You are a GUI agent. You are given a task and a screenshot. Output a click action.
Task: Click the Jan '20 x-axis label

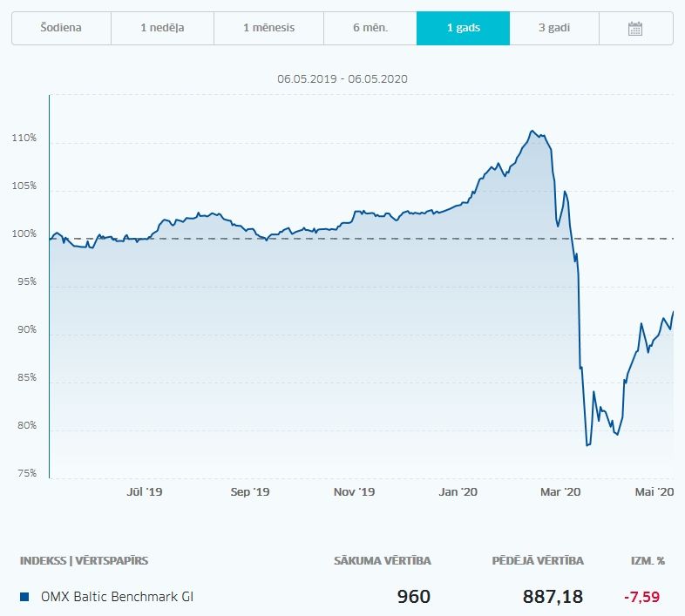point(458,492)
